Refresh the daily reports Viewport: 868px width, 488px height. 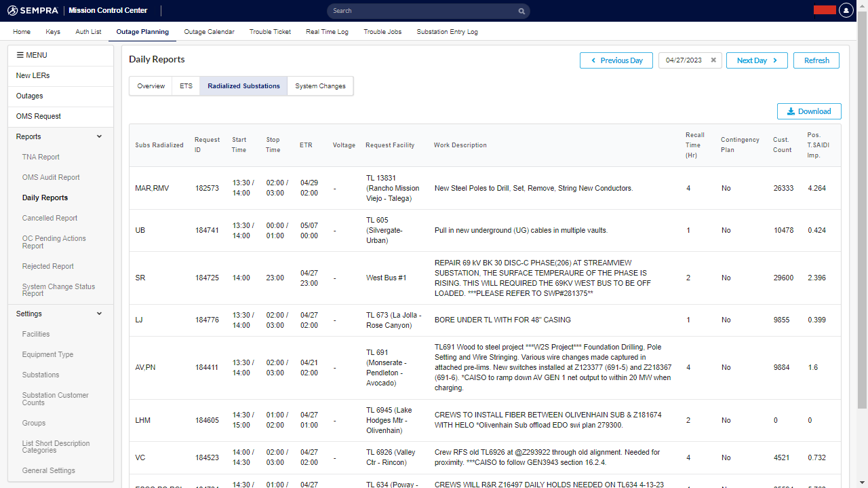pyautogui.click(x=816, y=60)
